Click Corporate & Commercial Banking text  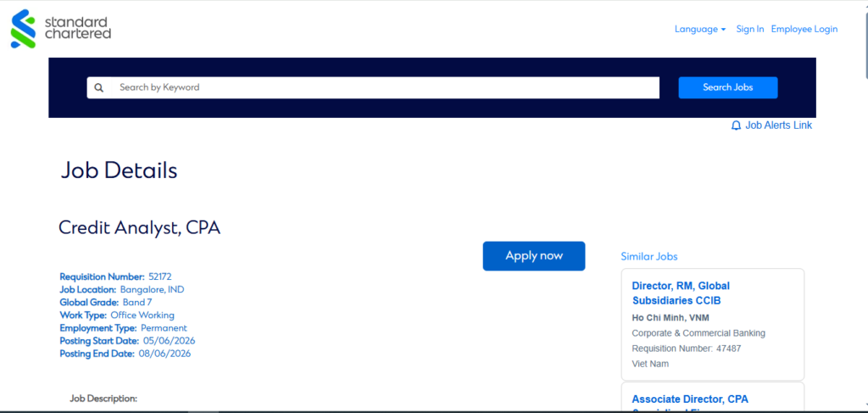[698, 333]
